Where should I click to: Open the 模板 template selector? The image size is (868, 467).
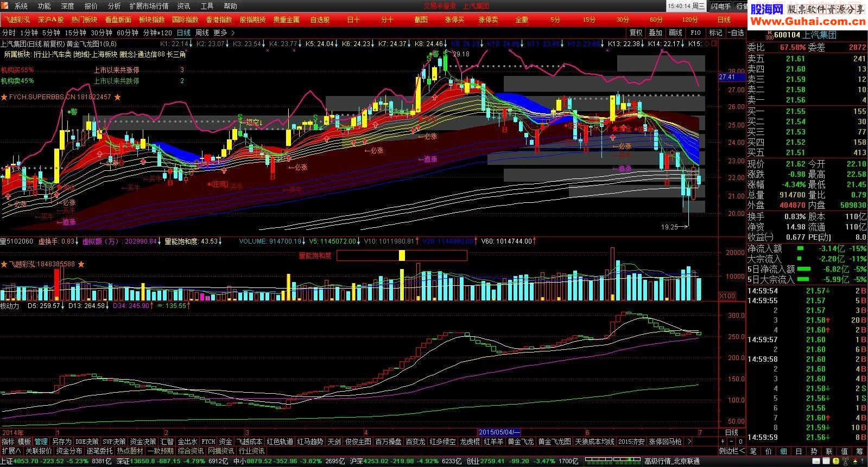pos(24,442)
